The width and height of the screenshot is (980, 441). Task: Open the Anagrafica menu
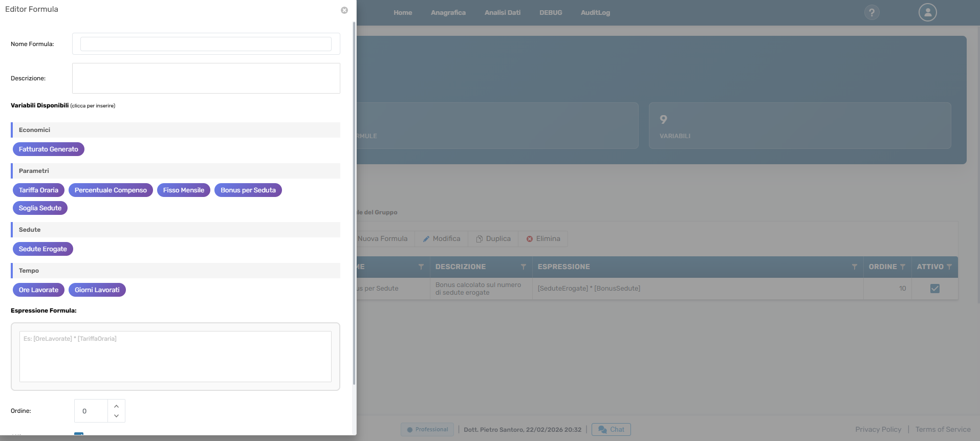[x=448, y=13]
